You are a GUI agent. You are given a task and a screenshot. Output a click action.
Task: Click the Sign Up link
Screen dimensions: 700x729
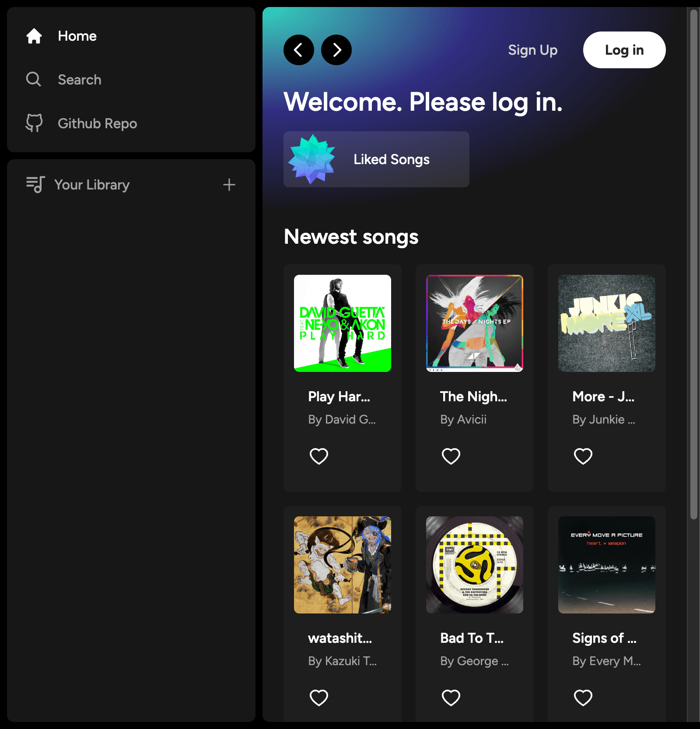[x=532, y=50]
